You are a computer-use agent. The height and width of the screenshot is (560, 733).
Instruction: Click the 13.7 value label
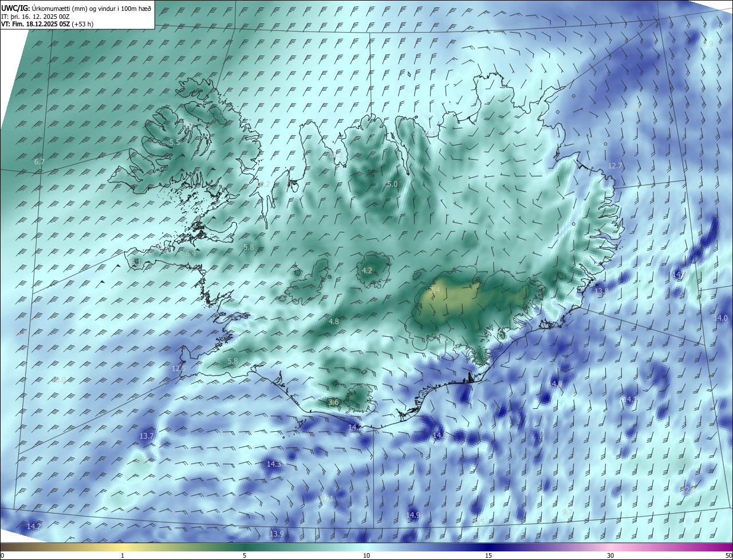pos(147,436)
